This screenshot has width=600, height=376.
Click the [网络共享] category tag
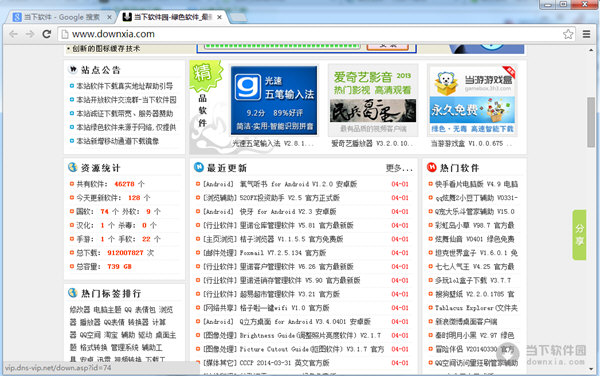click(220, 308)
